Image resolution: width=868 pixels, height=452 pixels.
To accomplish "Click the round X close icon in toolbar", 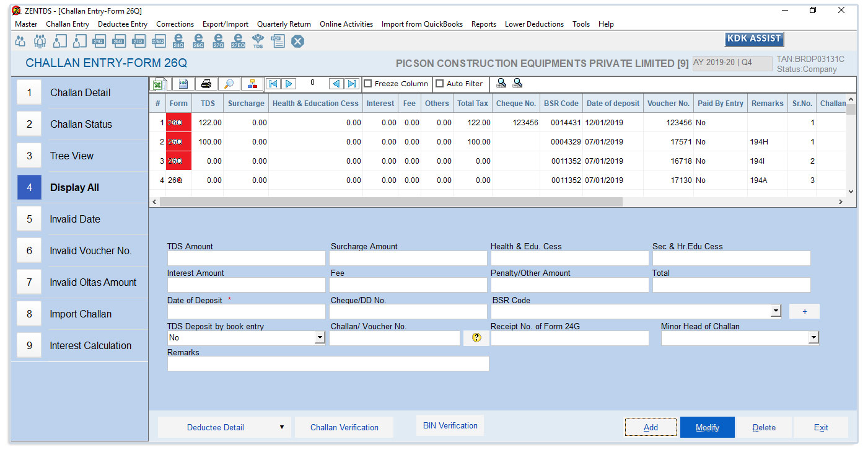I will (298, 42).
